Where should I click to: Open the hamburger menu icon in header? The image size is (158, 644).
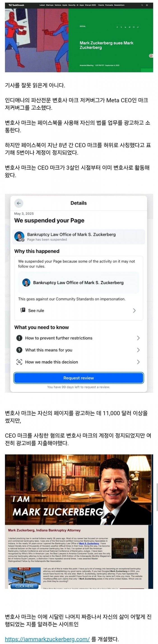tap(147, 5)
